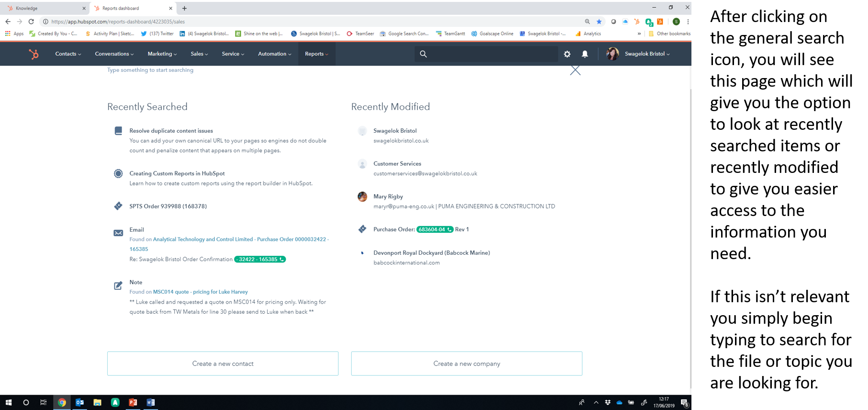
Task: Open Analytical Technology Purchase Order link
Action: [229, 244]
